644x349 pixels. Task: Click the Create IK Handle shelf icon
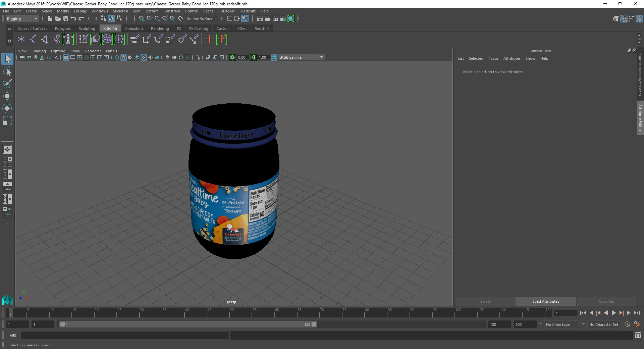[x=45, y=39]
